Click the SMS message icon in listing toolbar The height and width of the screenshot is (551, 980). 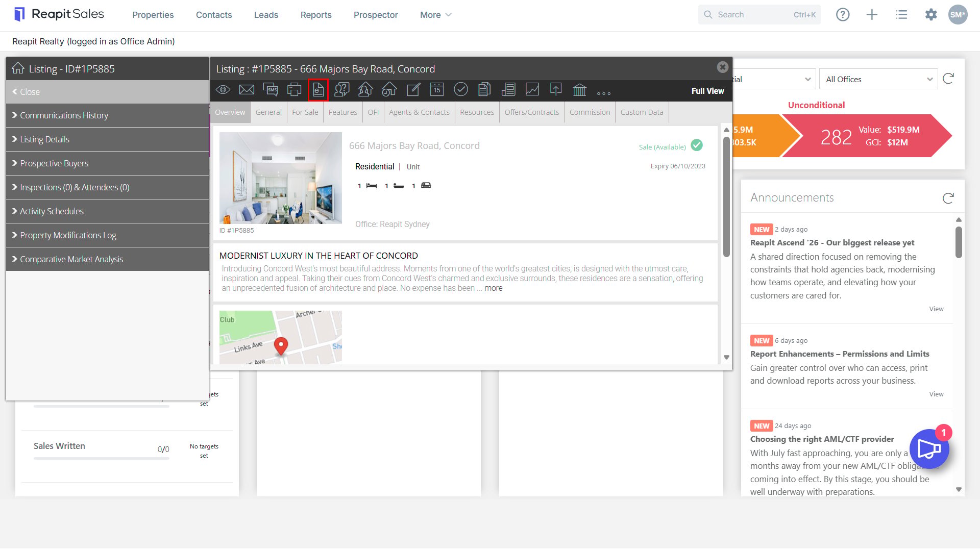click(271, 90)
